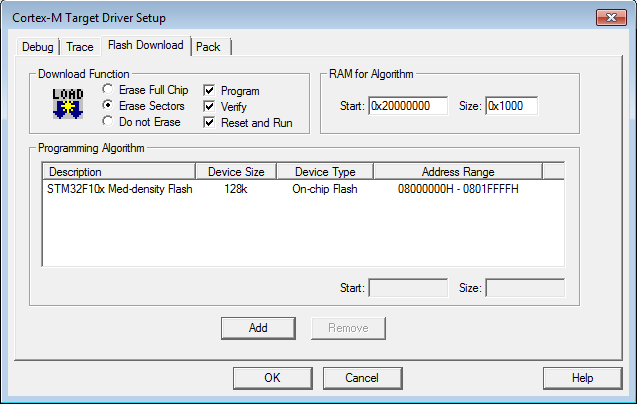Click the Device Size column header
Image resolution: width=637 pixels, height=404 pixels.
click(x=236, y=172)
